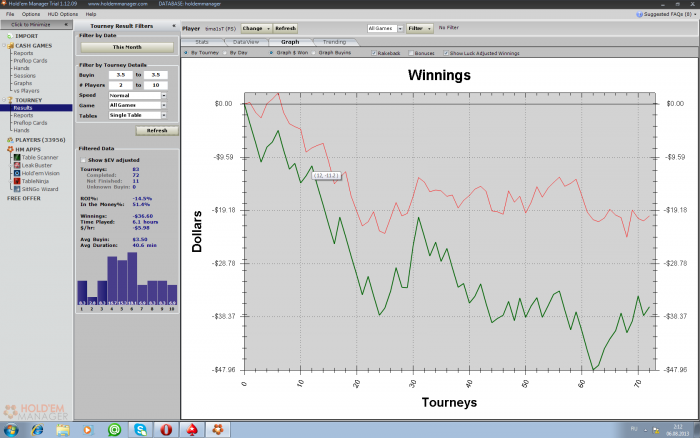This screenshot has height=438, width=700.
Task: Click the tallest histogram bar labeled 6
Action: pos(132,279)
